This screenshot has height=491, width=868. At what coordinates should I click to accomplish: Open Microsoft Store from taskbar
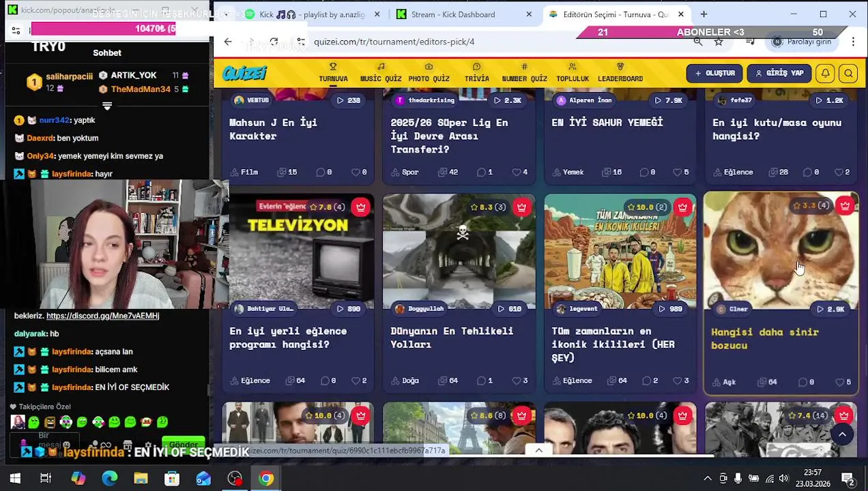(x=172, y=479)
